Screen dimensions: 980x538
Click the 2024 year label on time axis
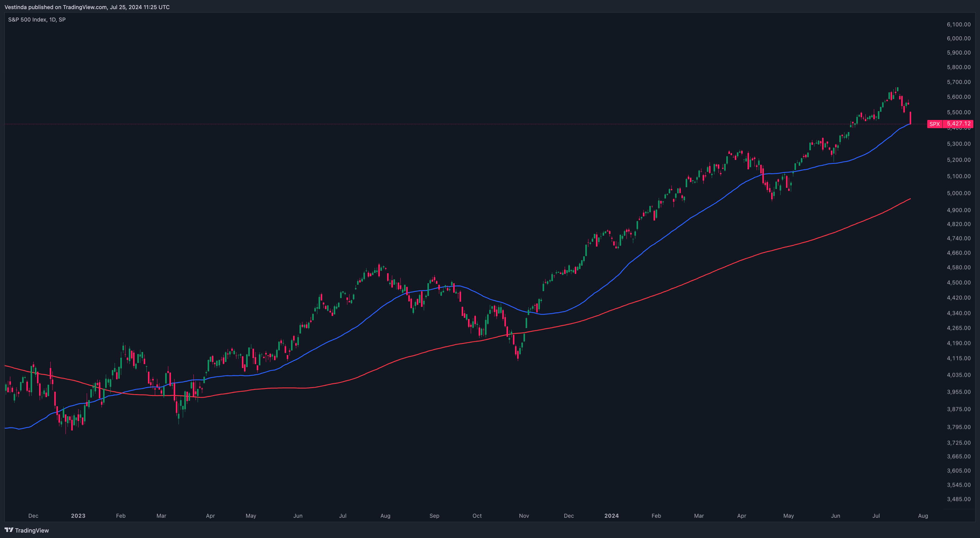611,516
